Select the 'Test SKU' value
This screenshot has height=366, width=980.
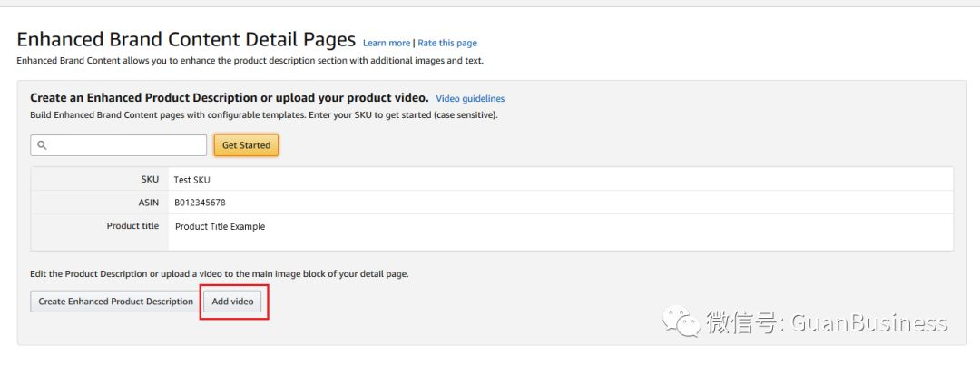coord(191,180)
